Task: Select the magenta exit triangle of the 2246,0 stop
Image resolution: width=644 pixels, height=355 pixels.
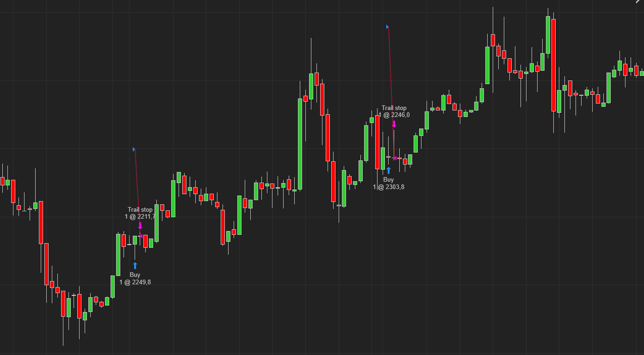Action: click(x=395, y=158)
